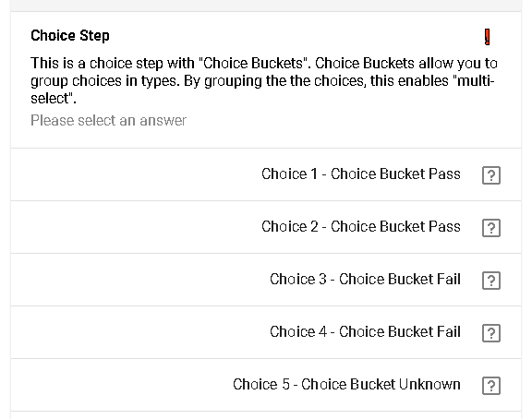
Task: Click the empty area of Choice 2 row
Action: (136, 227)
